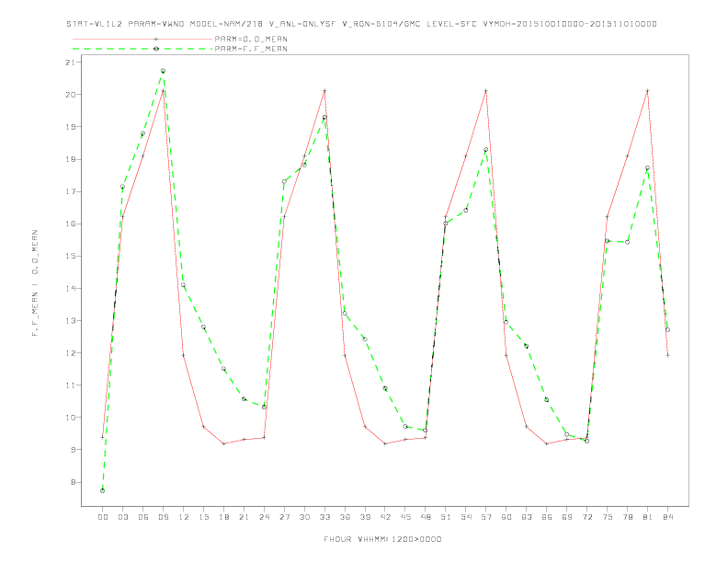The height and width of the screenshot is (563, 728).
Task: Click the x-axis tick label 00
Action: click(103, 517)
